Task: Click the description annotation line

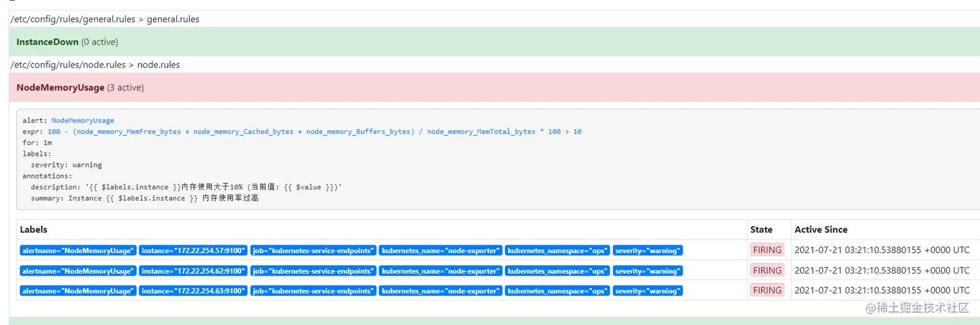Action: tap(186, 187)
